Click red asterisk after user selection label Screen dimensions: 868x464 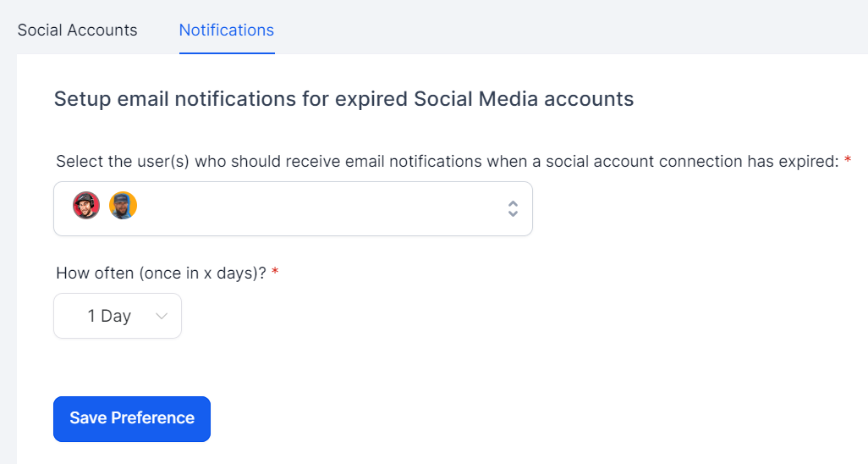click(848, 162)
